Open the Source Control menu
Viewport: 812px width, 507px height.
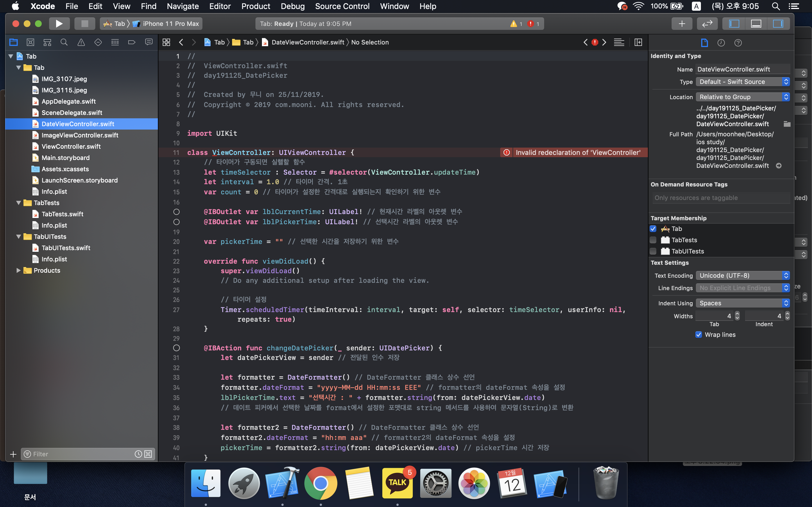[342, 6]
